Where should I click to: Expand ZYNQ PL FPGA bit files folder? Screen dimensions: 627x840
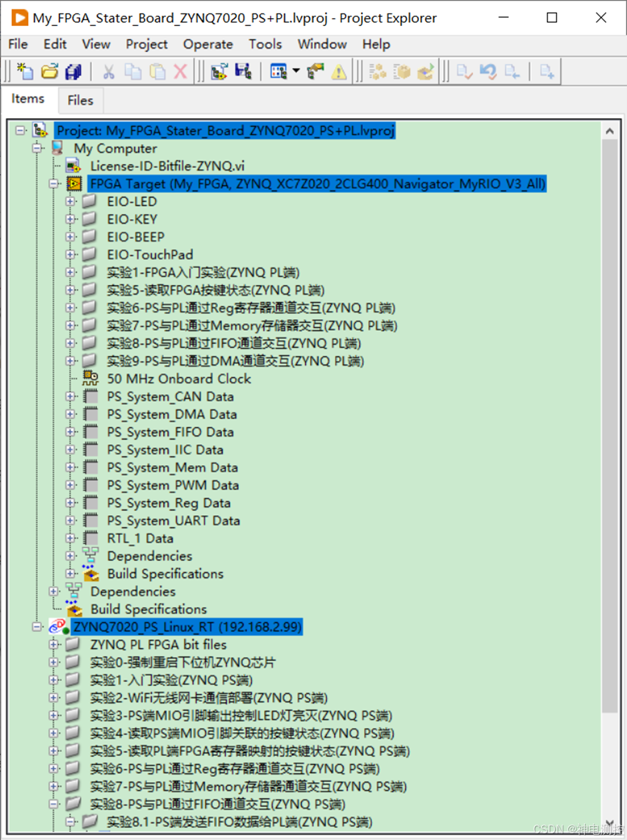coord(53,645)
